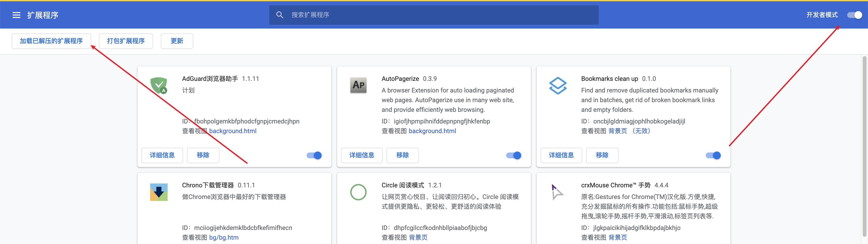
Task: Open AutoPagerize background.html view link
Action: click(x=432, y=131)
